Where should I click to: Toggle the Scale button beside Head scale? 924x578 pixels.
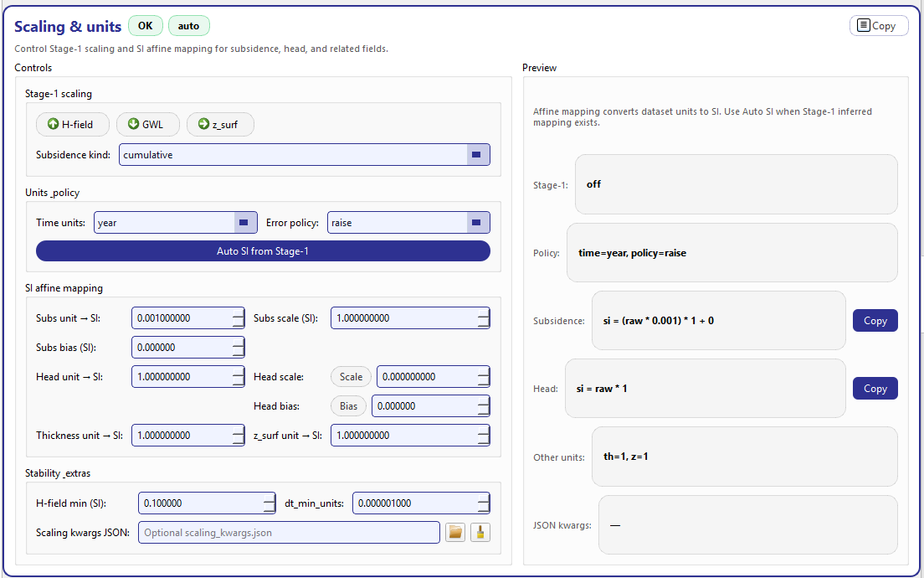(350, 376)
